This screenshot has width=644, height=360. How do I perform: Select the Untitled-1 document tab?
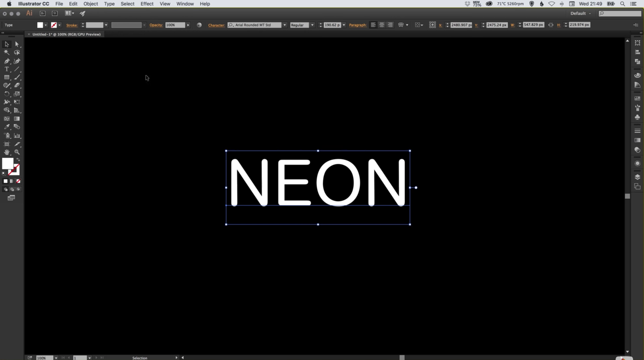(66, 34)
